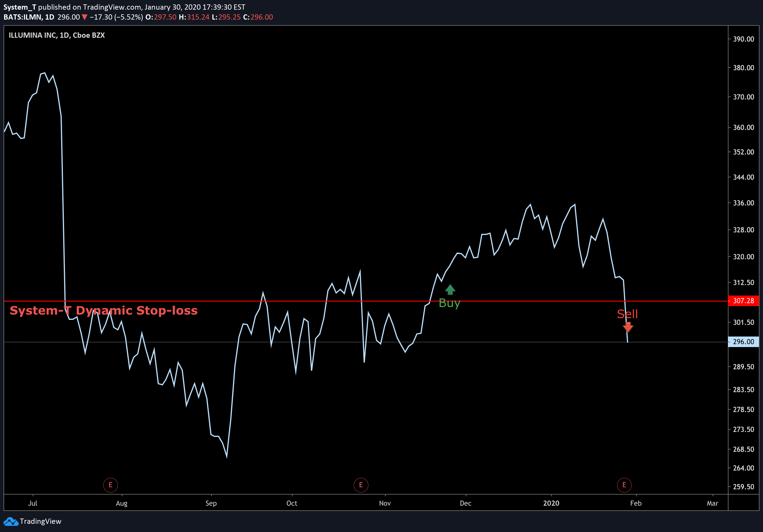Click the earnings E marker before Feb
Viewport: 763px width, 532px height.
624,485
